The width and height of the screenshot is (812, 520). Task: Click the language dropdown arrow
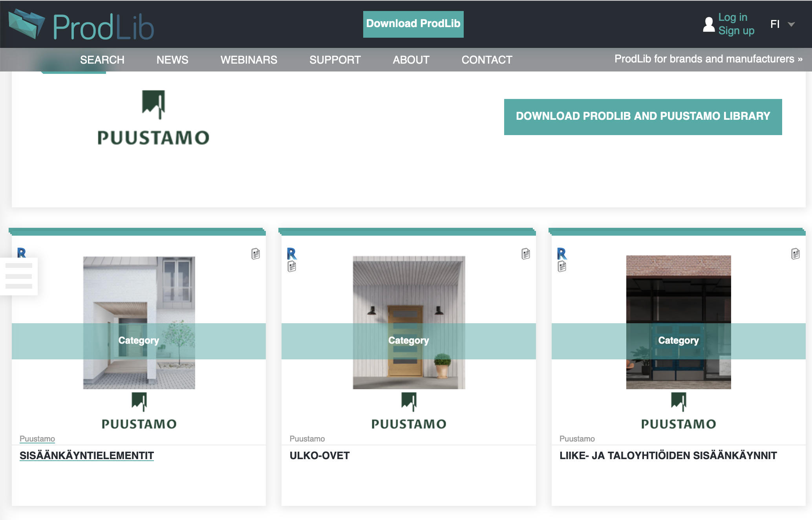(x=791, y=24)
